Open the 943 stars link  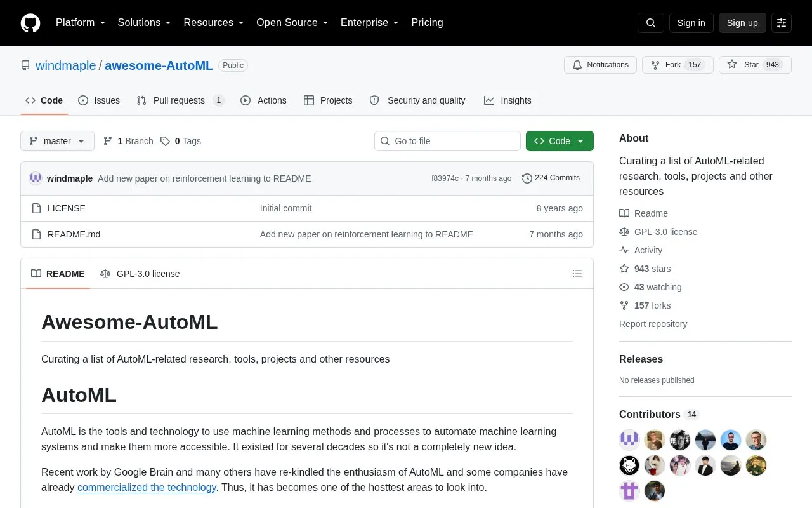click(645, 269)
